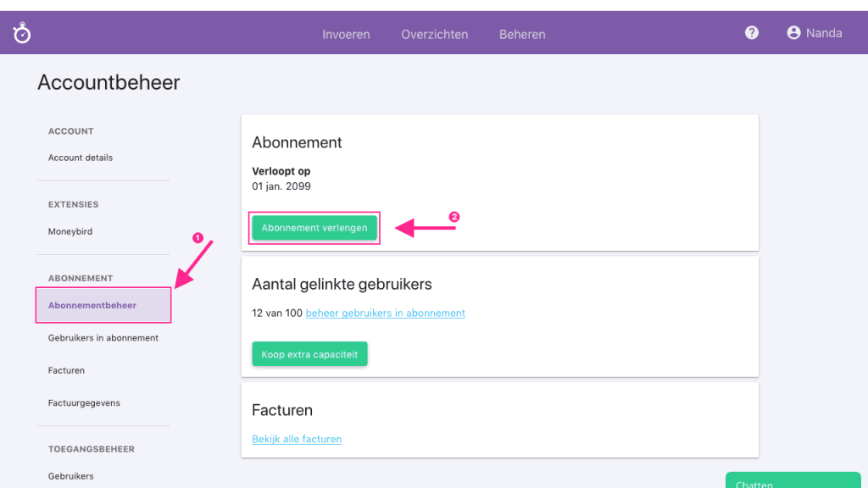Click the user profile avatar icon

coord(793,33)
